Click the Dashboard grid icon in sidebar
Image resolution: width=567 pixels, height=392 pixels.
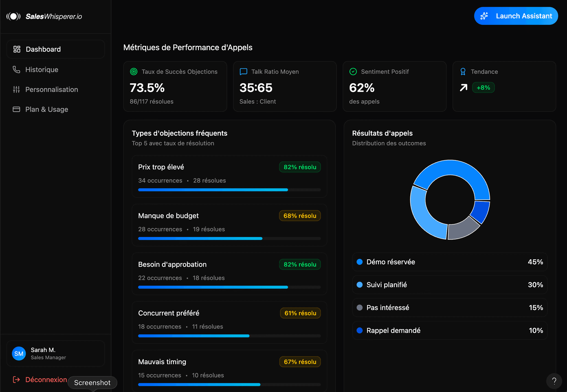point(17,49)
